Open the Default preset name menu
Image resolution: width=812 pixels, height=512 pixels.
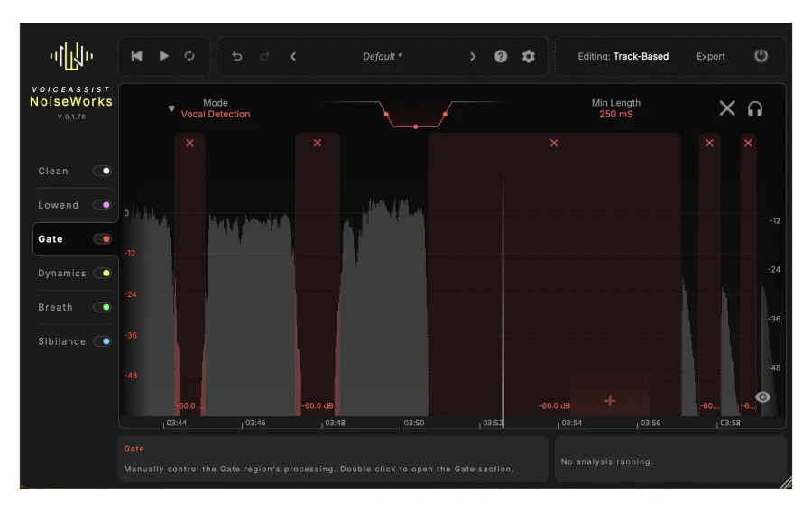click(383, 56)
